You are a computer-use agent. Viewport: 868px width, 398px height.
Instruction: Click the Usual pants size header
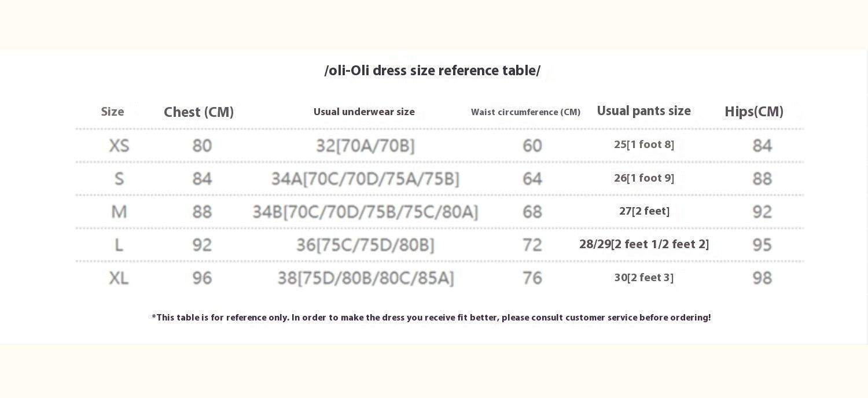pyautogui.click(x=643, y=111)
